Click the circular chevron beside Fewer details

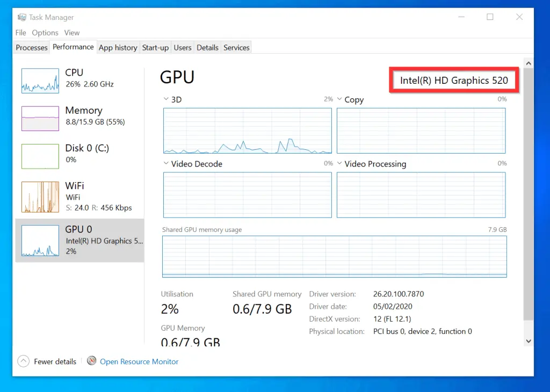tap(23, 361)
